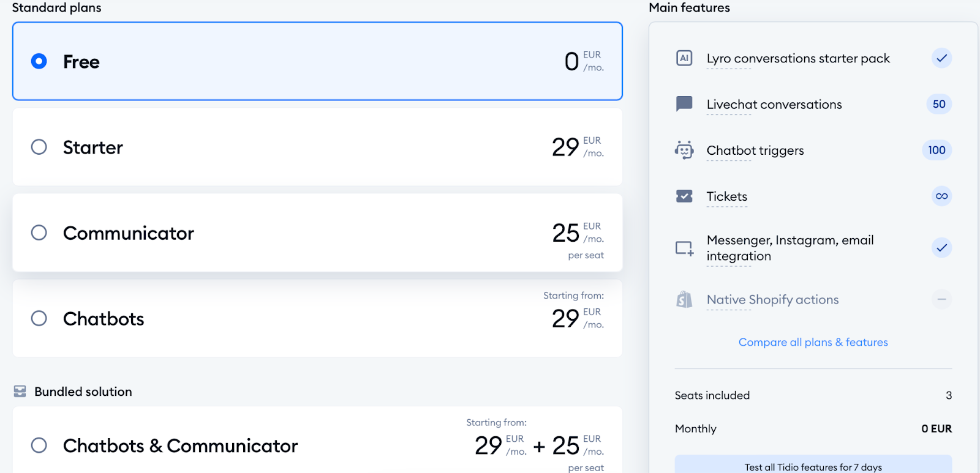Click the Lyro AI conversations icon

(x=684, y=58)
